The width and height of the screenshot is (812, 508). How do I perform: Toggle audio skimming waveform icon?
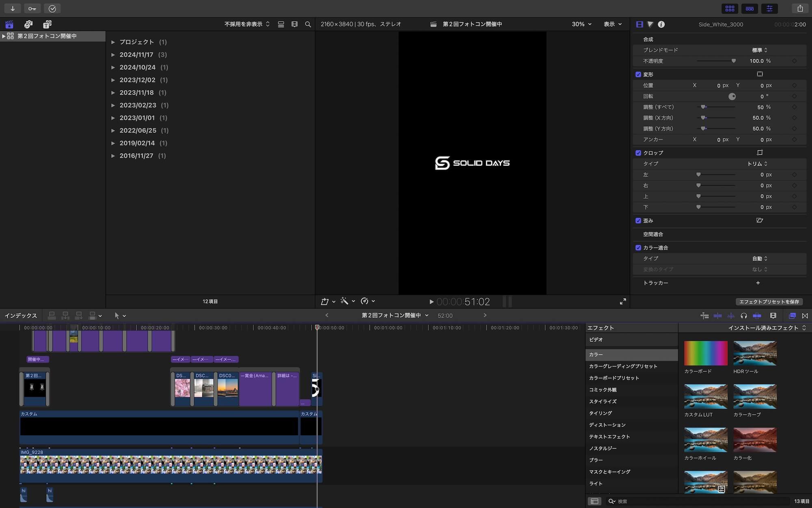point(731,316)
